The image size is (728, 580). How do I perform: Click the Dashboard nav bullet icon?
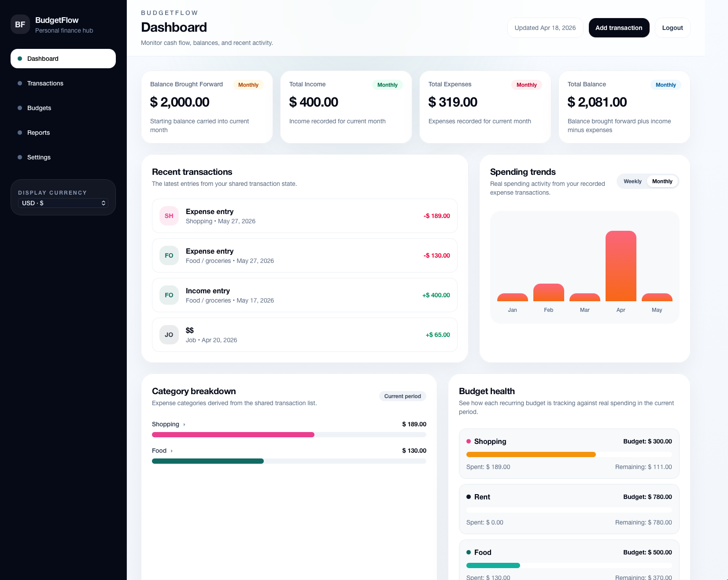point(20,59)
